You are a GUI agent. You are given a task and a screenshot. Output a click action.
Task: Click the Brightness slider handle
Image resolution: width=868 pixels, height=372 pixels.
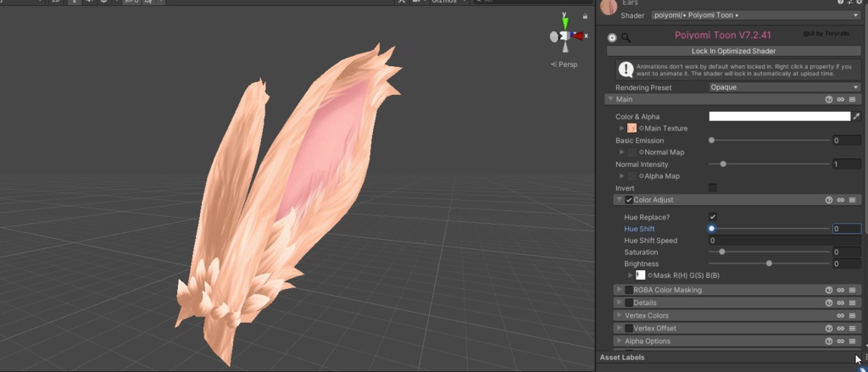769,264
